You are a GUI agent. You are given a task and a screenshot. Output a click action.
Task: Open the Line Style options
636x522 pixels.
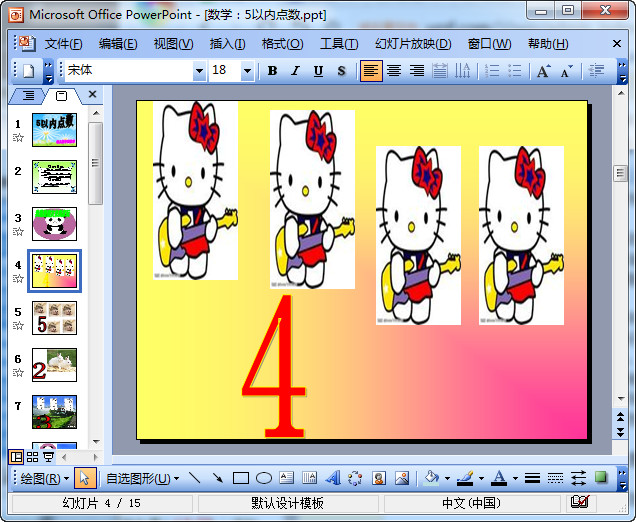pyautogui.click(x=532, y=478)
